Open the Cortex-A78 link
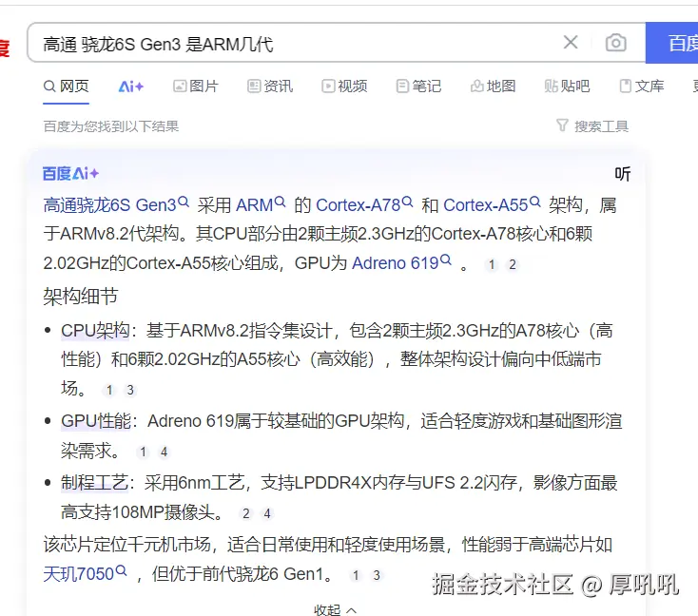The width and height of the screenshot is (698, 616). point(358,205)
